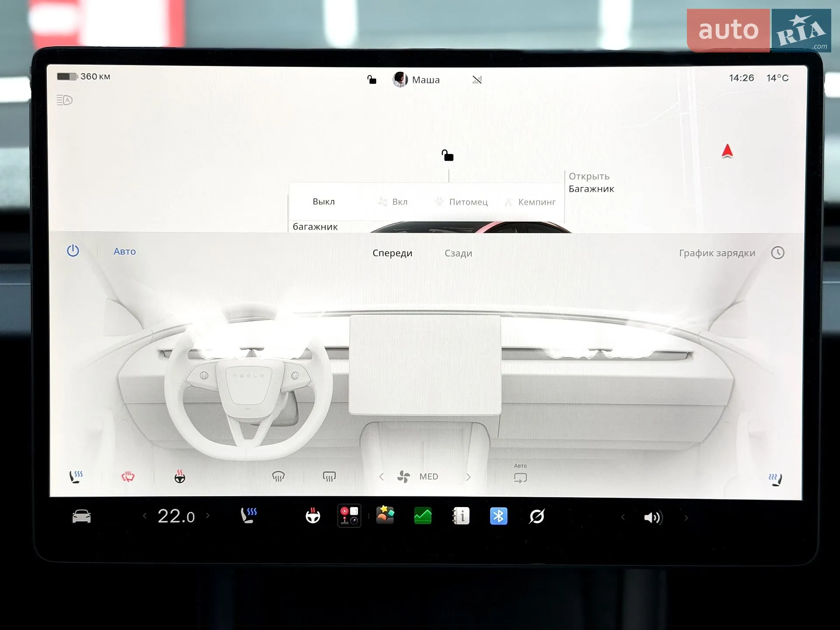
Task: Enable Авто climate mode
Action: pos(125,252)
